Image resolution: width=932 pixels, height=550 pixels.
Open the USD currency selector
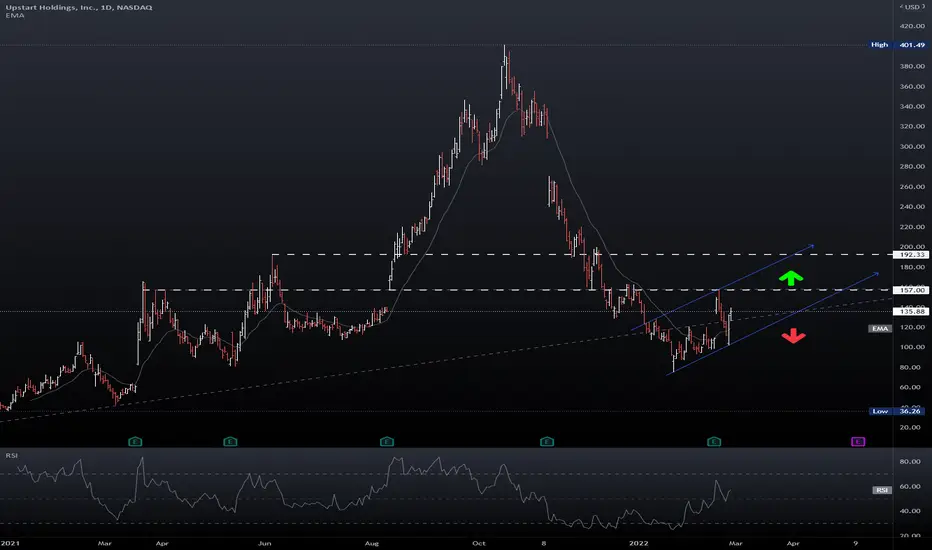[x=912, y=7]
